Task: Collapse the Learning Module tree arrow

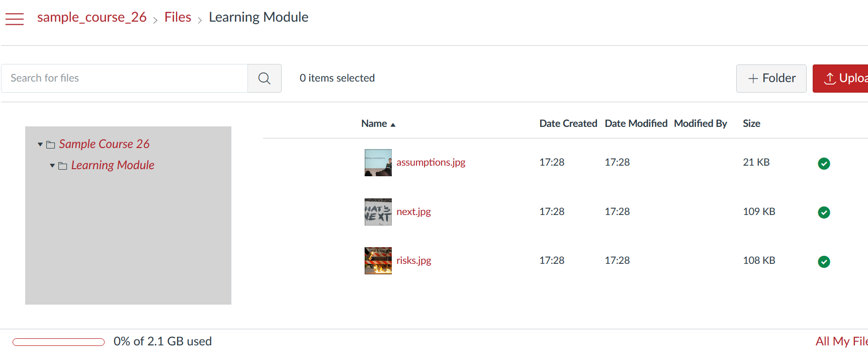Action: 52,166
